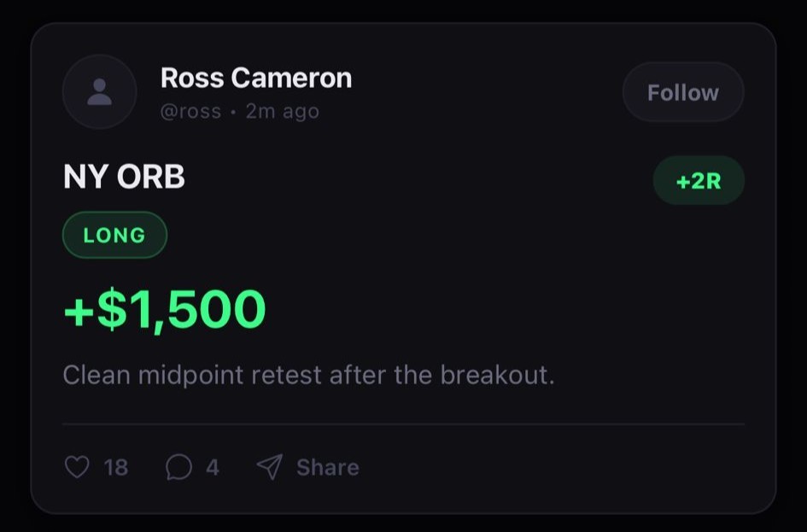Click the like count of 18
This screenshot has width=807, height=532.
tap(115, 467)
